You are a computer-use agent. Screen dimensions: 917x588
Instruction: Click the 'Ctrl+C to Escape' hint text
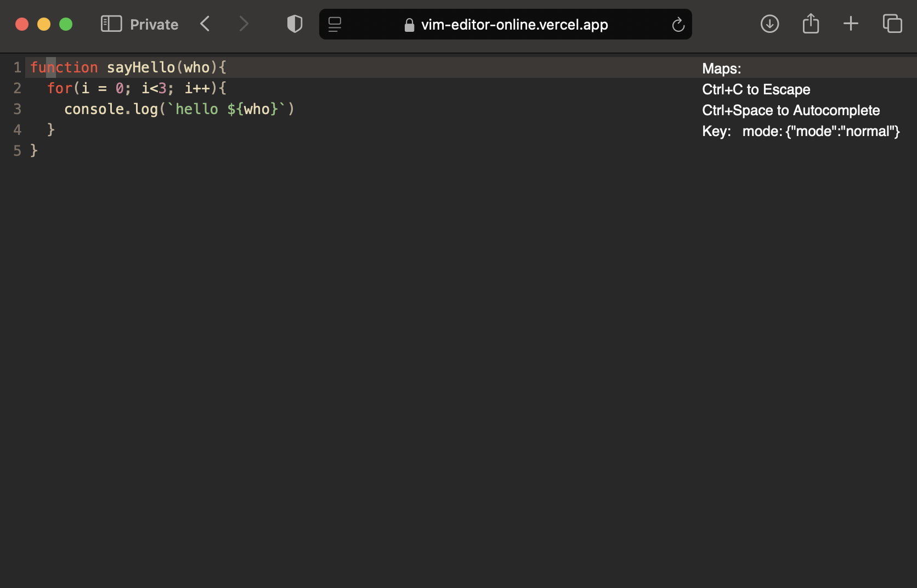tap(756, 89)
